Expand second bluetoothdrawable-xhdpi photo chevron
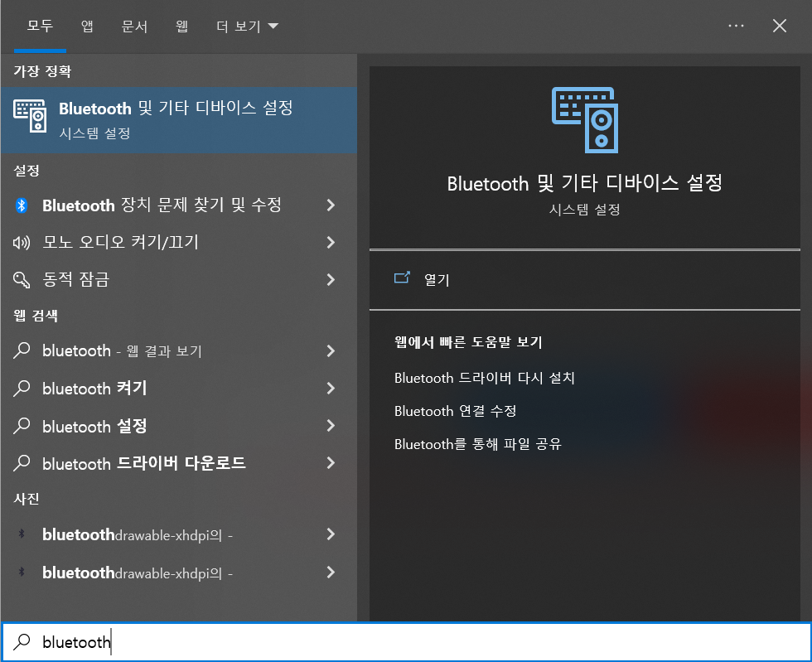Screen dimensions: 812x662 pos(331,572)
